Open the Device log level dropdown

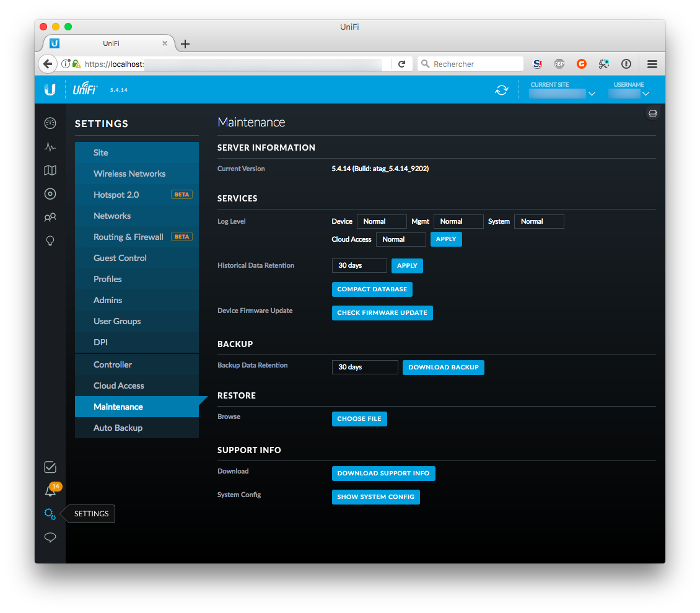(x=381, y=221)
